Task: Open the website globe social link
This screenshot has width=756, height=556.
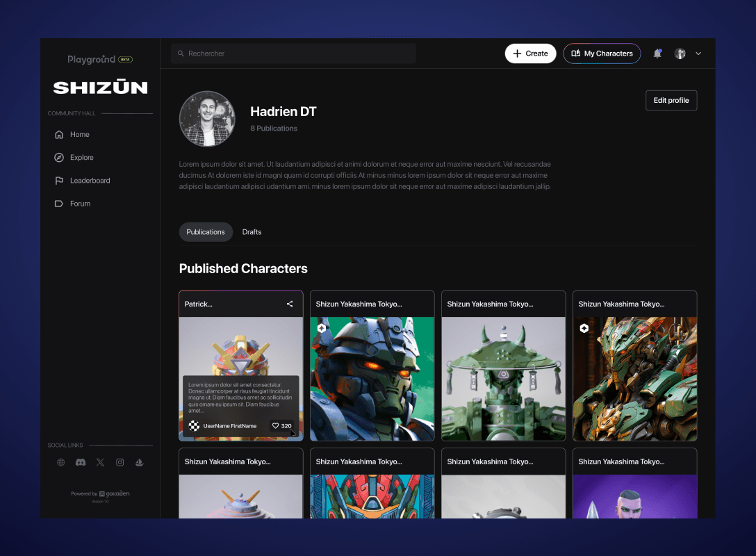Action: pos(60,462)
